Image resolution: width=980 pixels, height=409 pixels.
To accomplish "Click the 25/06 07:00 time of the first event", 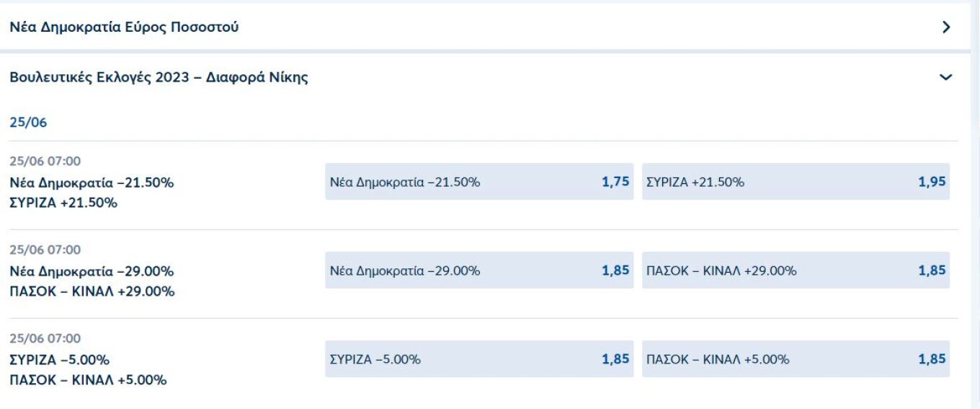I will coord(45,162).
